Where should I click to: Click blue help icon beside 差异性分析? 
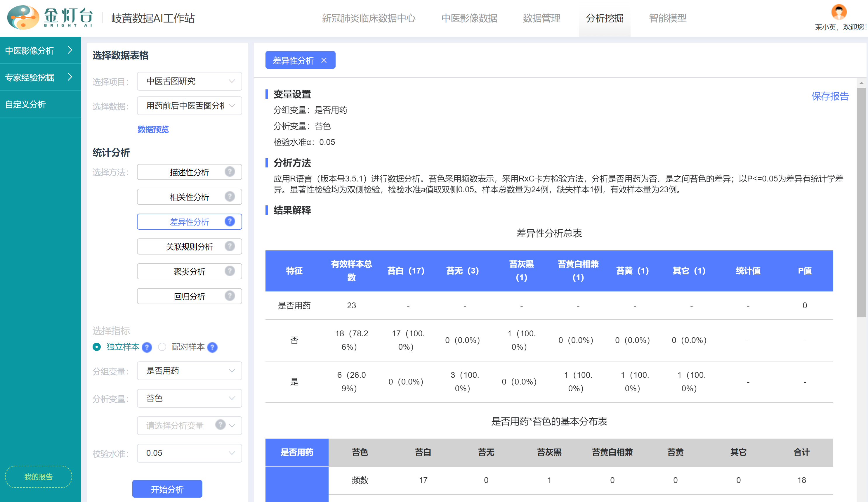pyautogui.click(x=229, y=221)
